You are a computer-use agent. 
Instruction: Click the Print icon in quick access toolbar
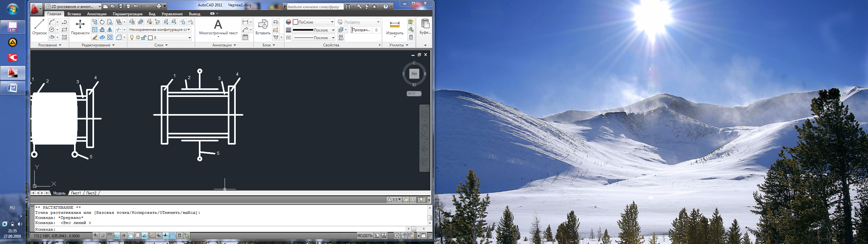[x=159, y=6]
